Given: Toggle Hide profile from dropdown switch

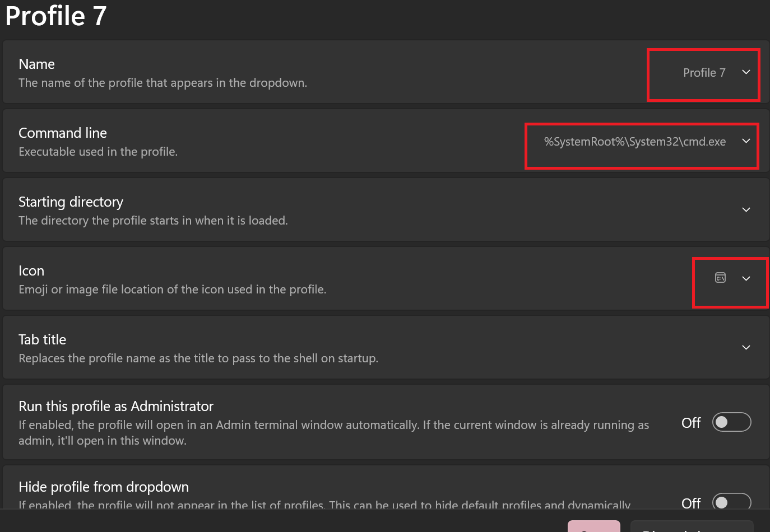Looking at the screenshot, I should (x=731, y=502).
